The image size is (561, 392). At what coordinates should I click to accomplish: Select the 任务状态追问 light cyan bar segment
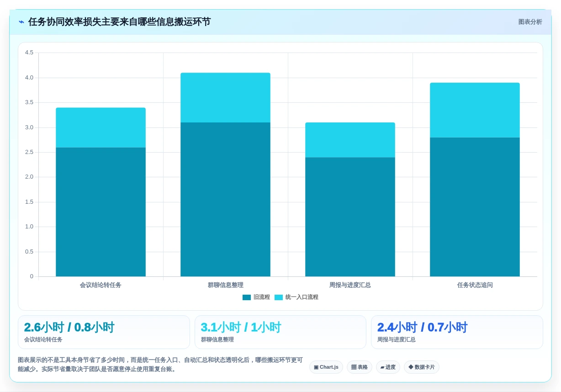(475, 110)
